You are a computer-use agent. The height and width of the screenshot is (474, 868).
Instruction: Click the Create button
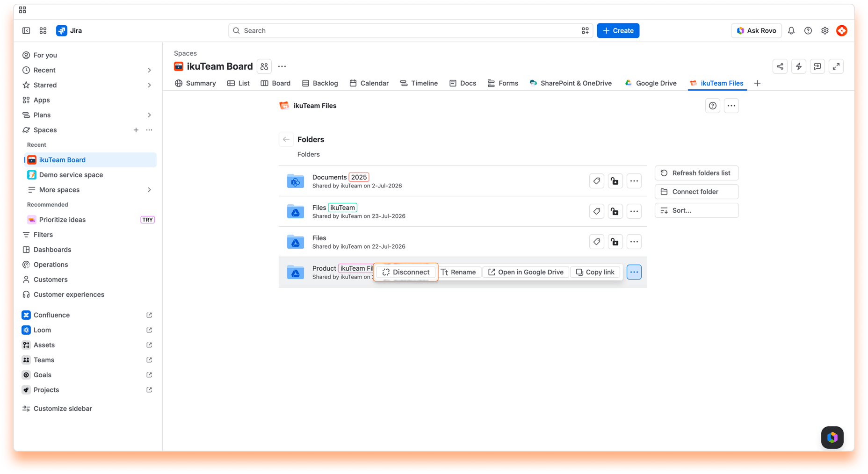pyautogui.click(x=618, y=30)
